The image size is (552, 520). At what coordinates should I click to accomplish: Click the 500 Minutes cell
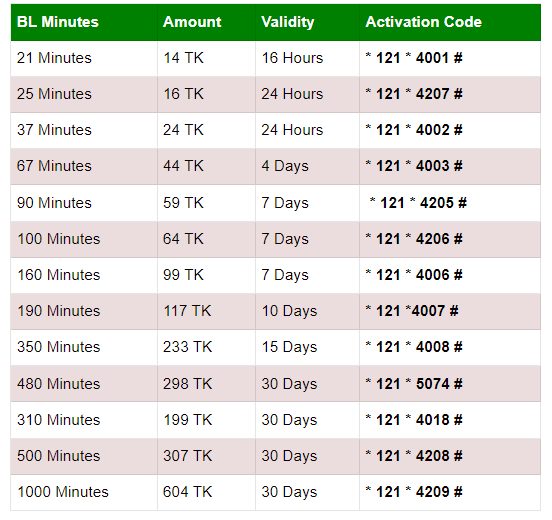coord(84,456)
